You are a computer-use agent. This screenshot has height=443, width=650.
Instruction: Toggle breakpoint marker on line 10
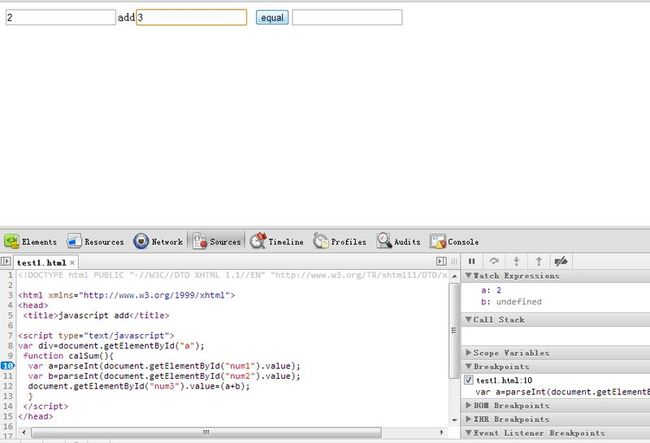[x=7, y=366]
